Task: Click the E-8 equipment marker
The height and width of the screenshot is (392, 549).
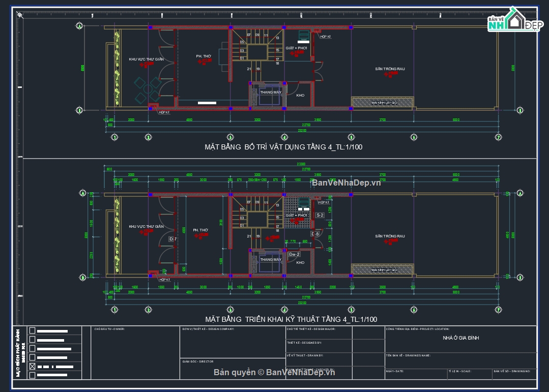Action: (315, 233)
